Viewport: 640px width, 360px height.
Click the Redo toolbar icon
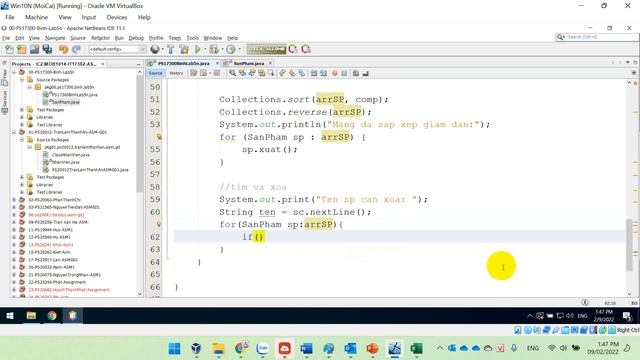[76, 49]
